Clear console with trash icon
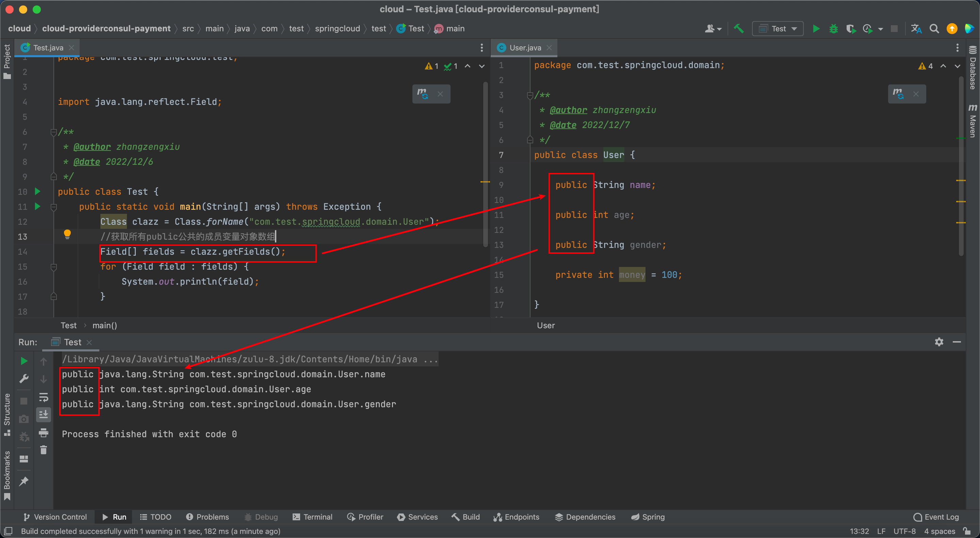This screenshot has height=538, width=980. [x=43, y=450]
